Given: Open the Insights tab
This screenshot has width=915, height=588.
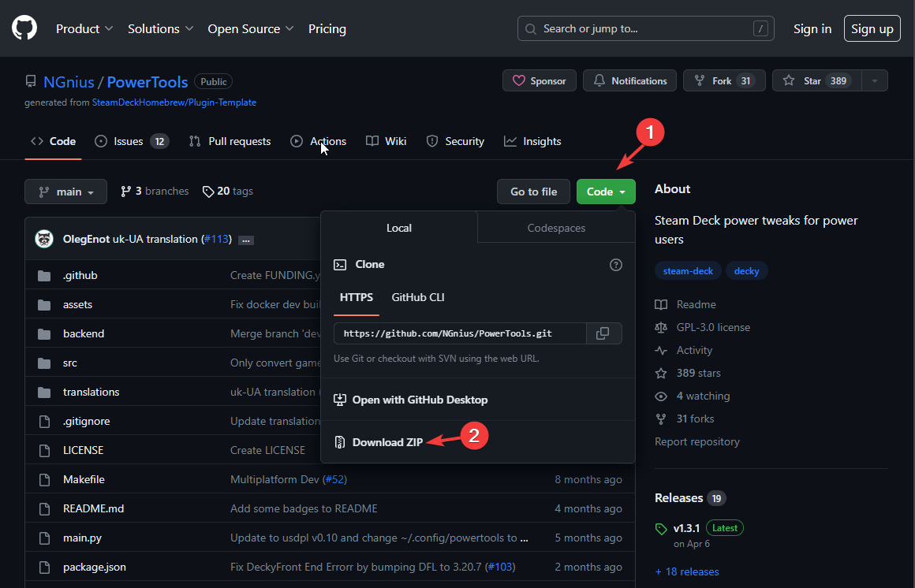Looking at the screenshot, I should click(532, 141).
